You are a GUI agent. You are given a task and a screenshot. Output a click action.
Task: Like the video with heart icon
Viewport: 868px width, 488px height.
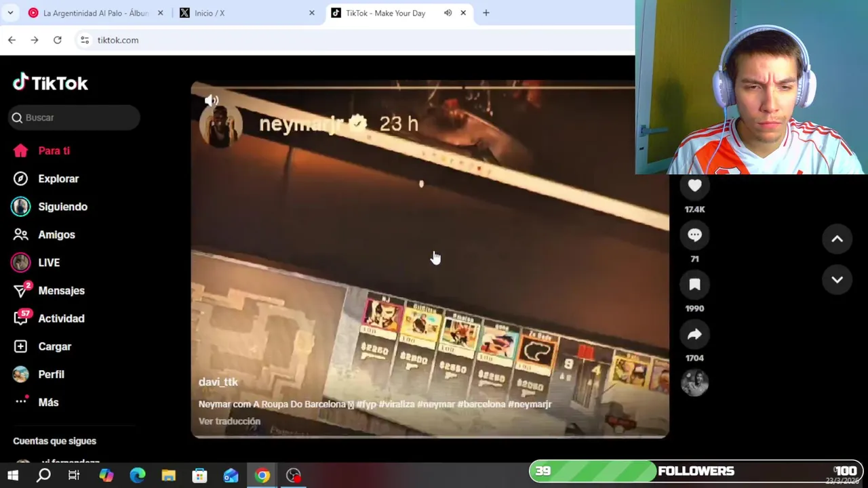[x=694, y=186]
